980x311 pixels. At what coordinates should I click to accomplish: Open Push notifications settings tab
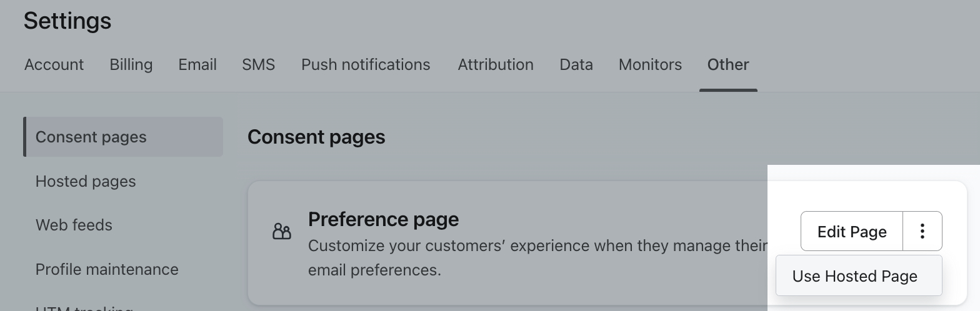pos(366,65)
